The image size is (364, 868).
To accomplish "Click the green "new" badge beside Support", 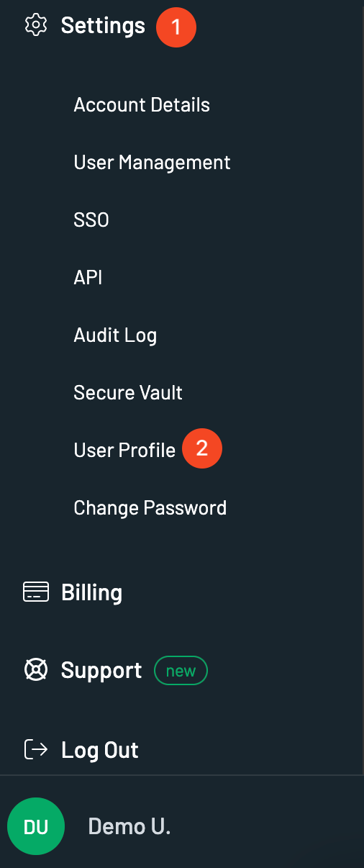I will tap(181, 671).
